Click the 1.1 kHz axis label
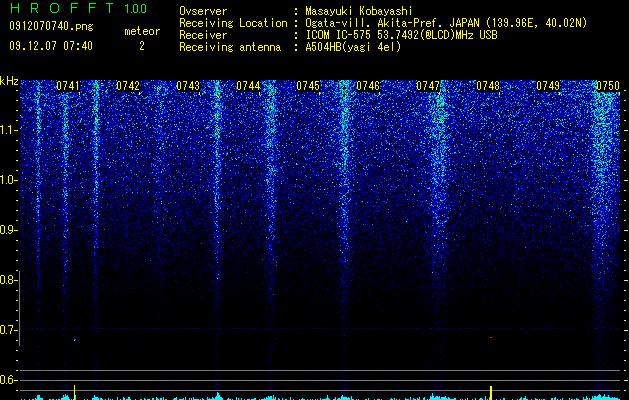This screenshot has height=400, width=629. [x=8, y=130]
